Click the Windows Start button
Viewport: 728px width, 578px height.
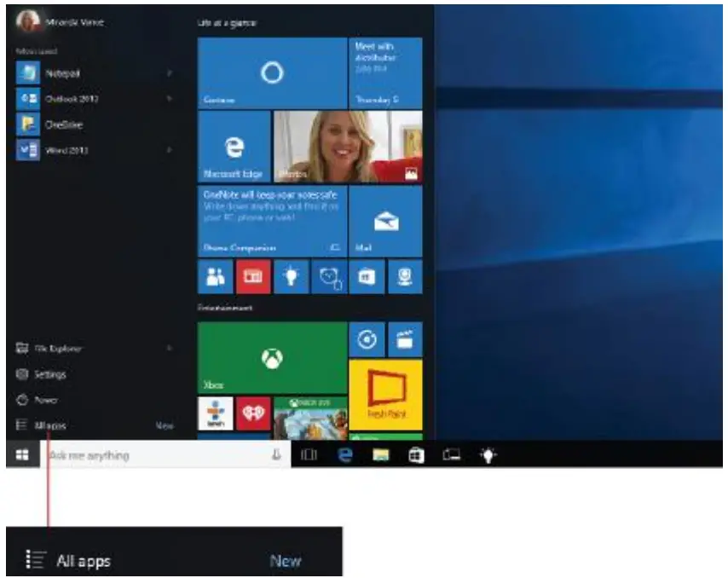click(x=22, y=454)
